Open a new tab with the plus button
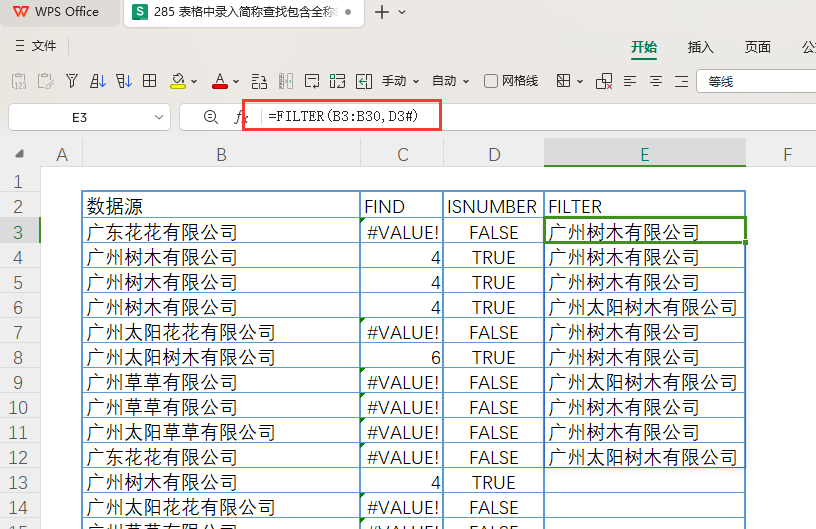The height and width of the screenshot is (529, 816). 382,12
